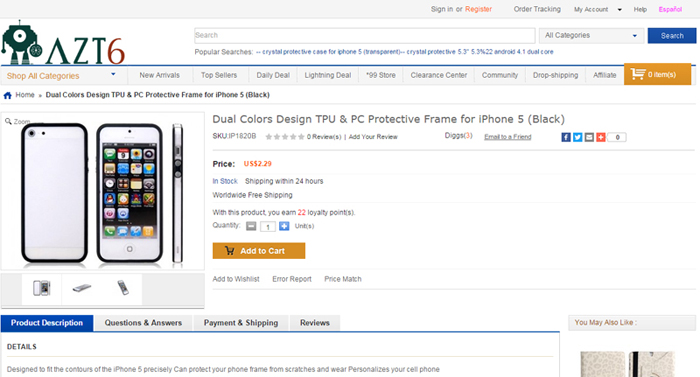Screen dimensions: 700x377
Task: Click the email share envelope icon
Action: [x=589, y=137]
